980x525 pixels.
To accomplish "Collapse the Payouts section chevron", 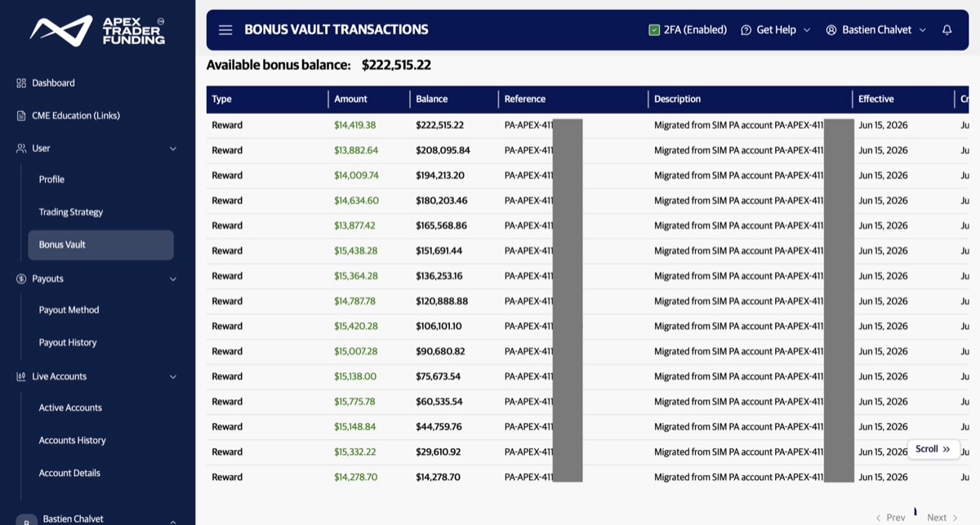I will (172, 279).
